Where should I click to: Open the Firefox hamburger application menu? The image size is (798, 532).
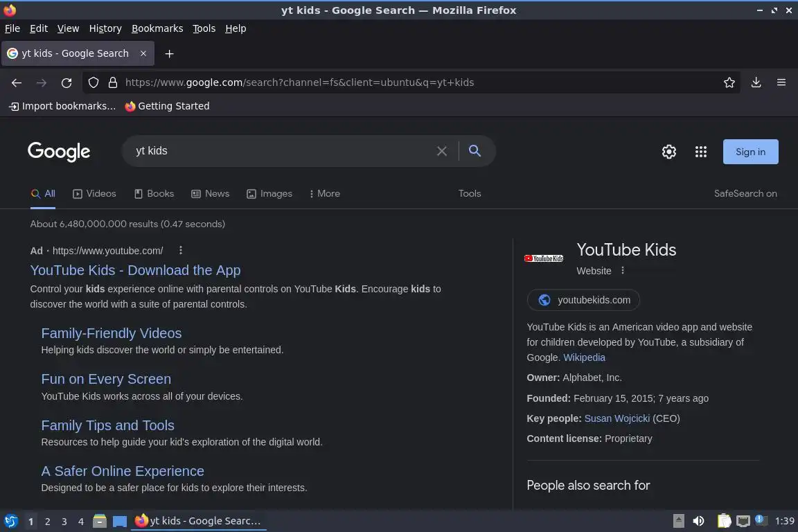781,82
